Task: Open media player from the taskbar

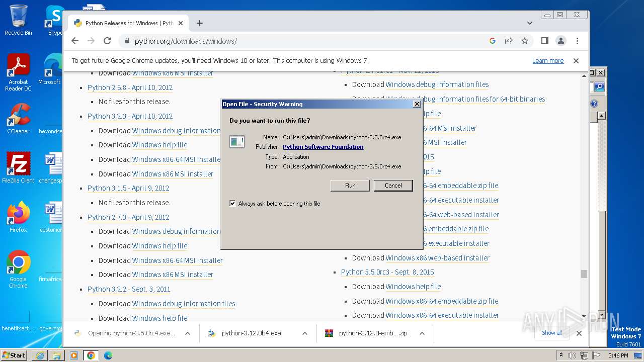Action: pyautogui.click(x=74, y=355)
